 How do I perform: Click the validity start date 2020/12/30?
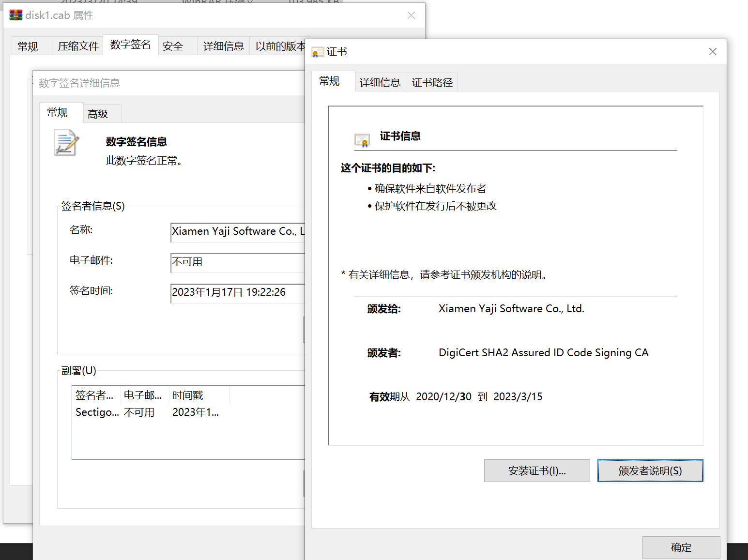pos(443,397)
